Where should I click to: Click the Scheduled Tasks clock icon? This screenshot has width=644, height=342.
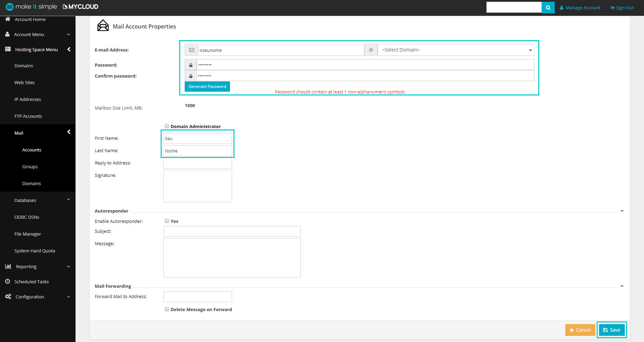[x=8, y=282]
